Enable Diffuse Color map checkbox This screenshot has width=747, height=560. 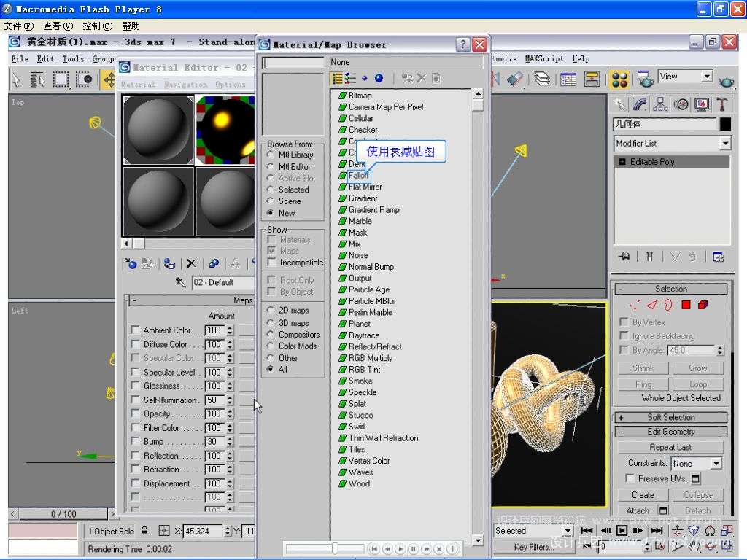pyautogui.click(x=135, y=344)
